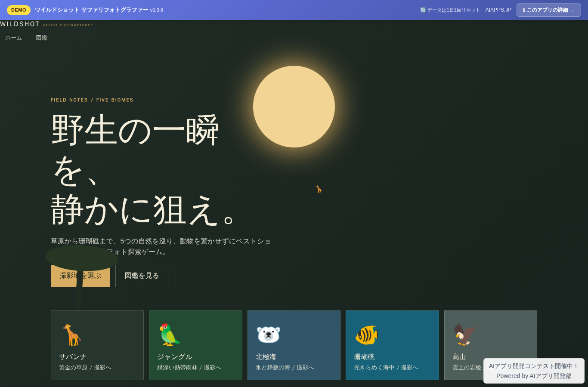588x387 pixels.
Task: Click the tropical fish icon on Coral Reef card
Action: click(x=366, y=335)
